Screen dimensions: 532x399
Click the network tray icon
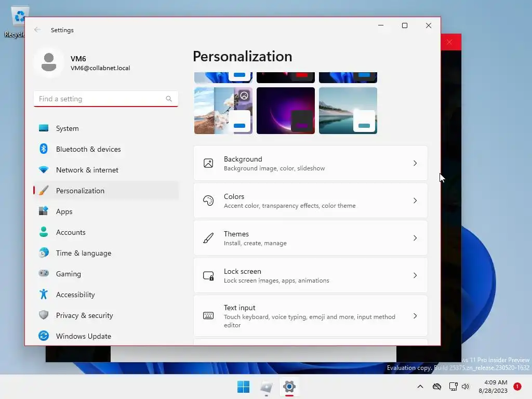[x=453, y=387]
